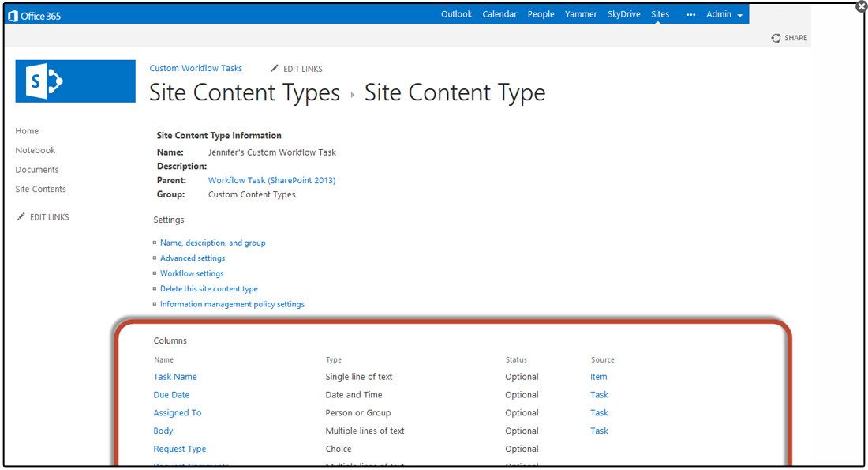Click the Site Content Types heading link
Viewport: 868px width, 470px height.
pos(245,92)
